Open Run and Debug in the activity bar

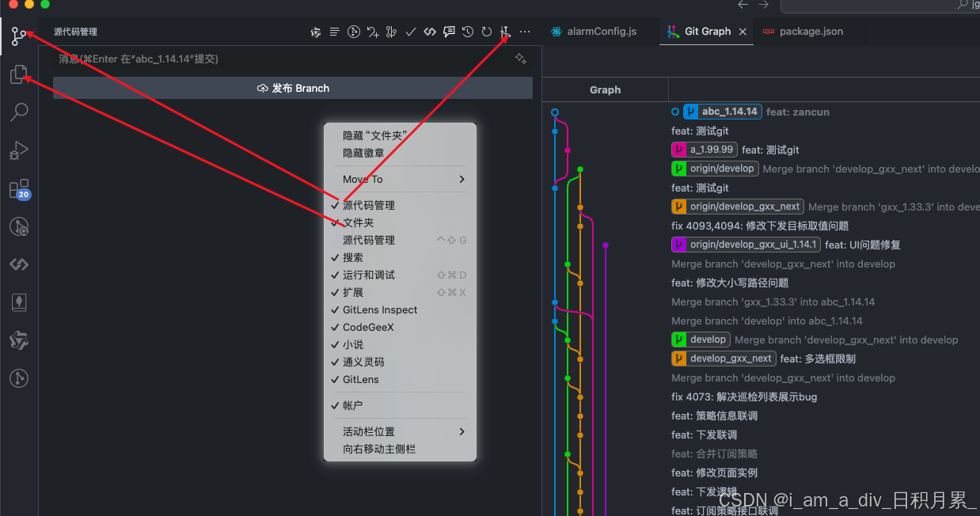click(x=18, y=150)
